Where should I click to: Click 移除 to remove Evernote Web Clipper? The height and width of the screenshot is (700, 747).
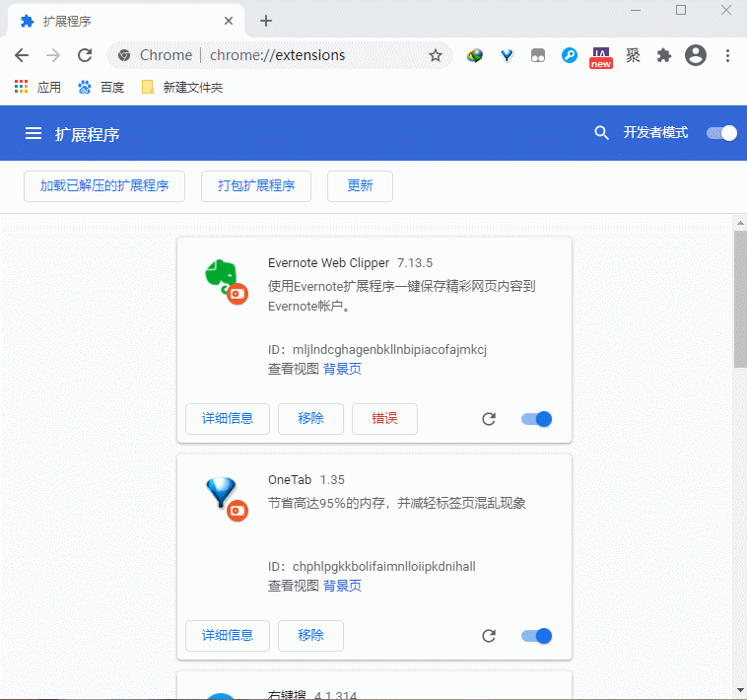coord(310,419)
